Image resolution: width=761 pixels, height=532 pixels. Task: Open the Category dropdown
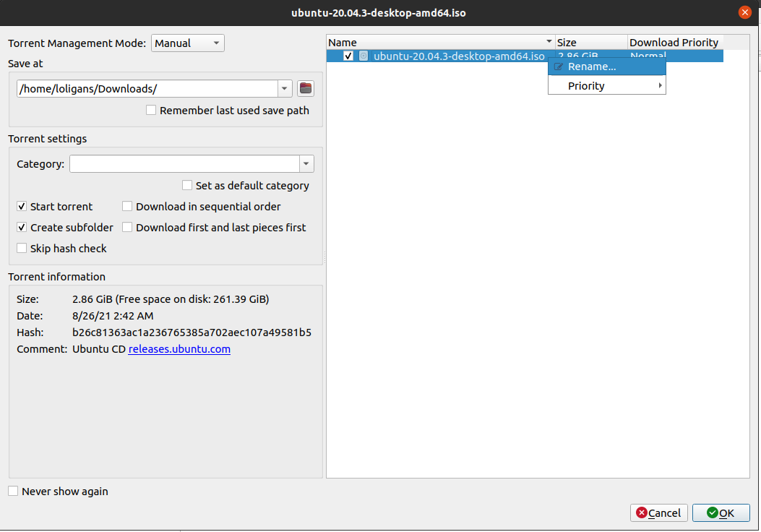point(306,163)
